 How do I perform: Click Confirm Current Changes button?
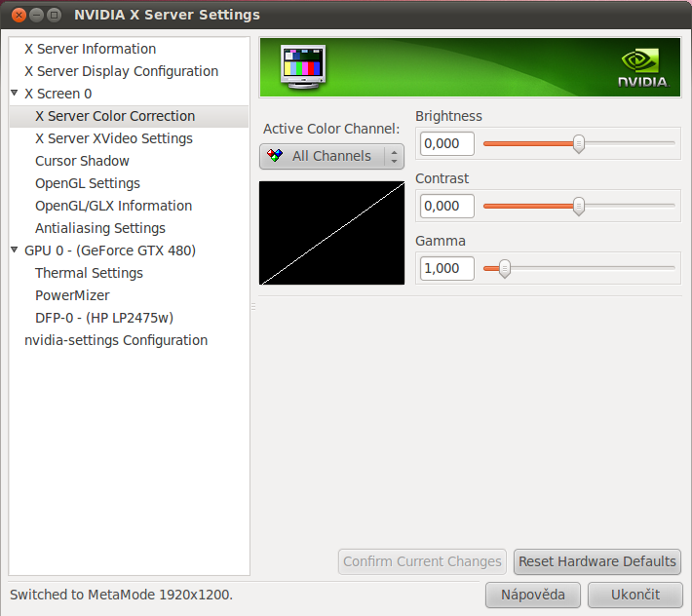coord(422,561)
